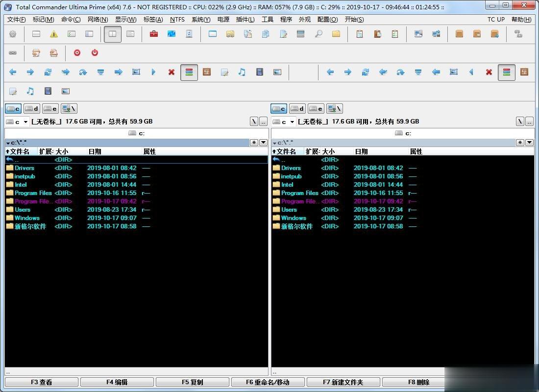Open the 帮助(H) menu
This screenshot has height=392, width=539.
(x=521, y=20)
